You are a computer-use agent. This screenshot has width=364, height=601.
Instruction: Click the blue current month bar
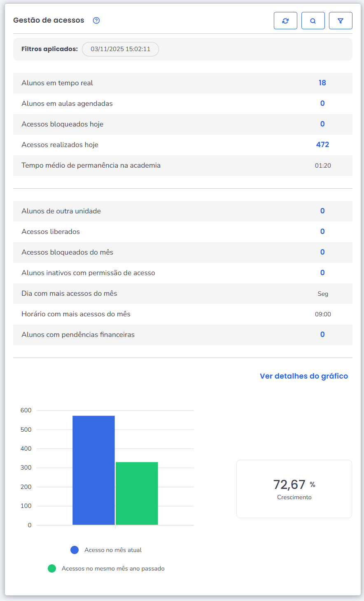coord(93,470)
